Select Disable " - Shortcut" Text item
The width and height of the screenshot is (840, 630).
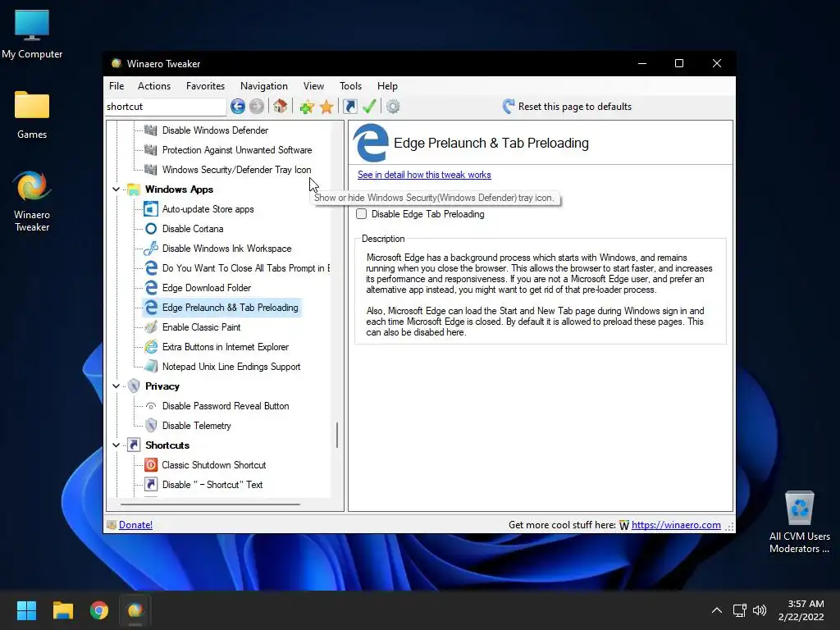coord(212,485)
